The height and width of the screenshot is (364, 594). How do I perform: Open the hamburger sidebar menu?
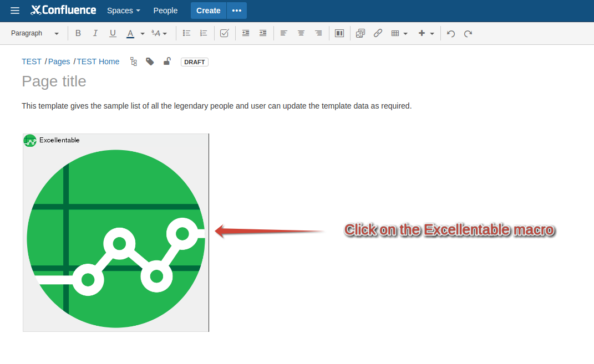click(15, 11)
